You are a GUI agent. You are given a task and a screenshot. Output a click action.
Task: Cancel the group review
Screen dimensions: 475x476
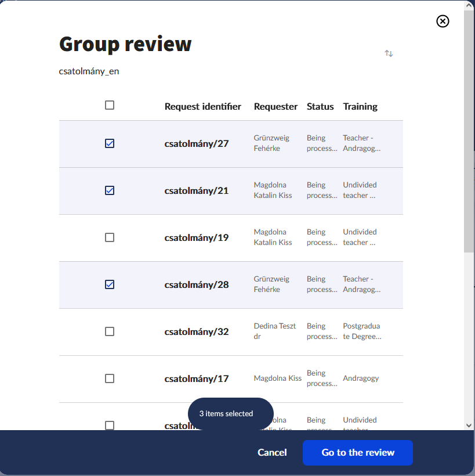point(272,453)
